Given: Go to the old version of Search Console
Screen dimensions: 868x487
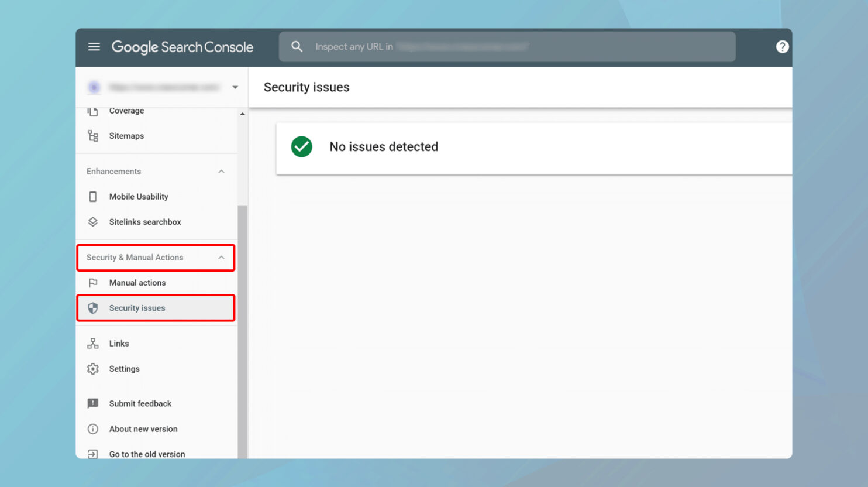Looking at the screenshot, I should click(x=146, y=454).
